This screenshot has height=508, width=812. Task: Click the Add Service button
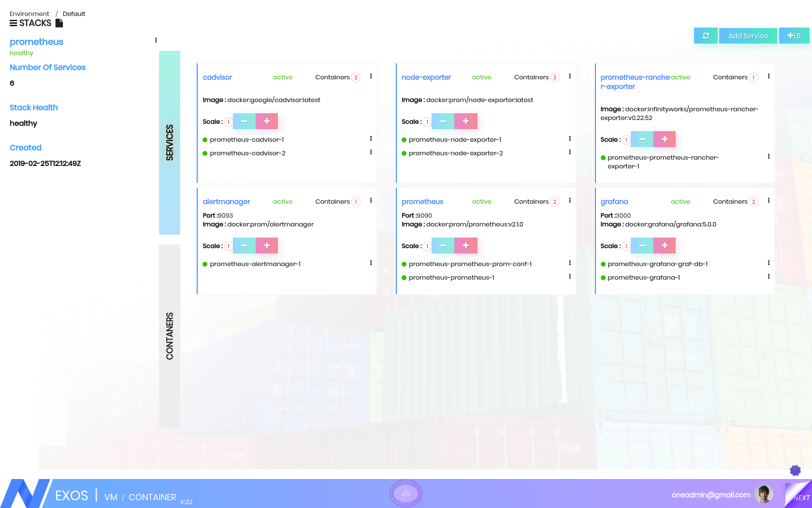click(x=748, y=36)
